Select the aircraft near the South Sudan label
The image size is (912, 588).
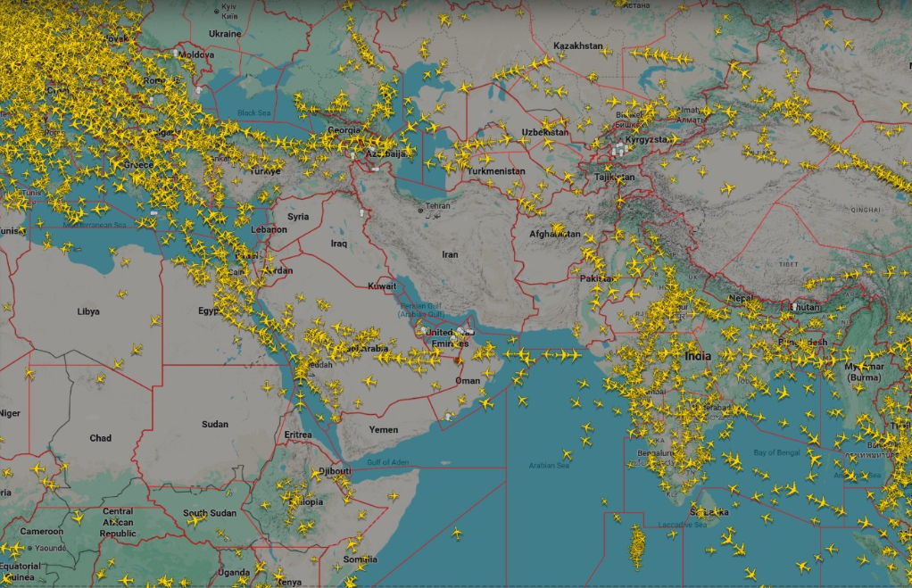195,521
